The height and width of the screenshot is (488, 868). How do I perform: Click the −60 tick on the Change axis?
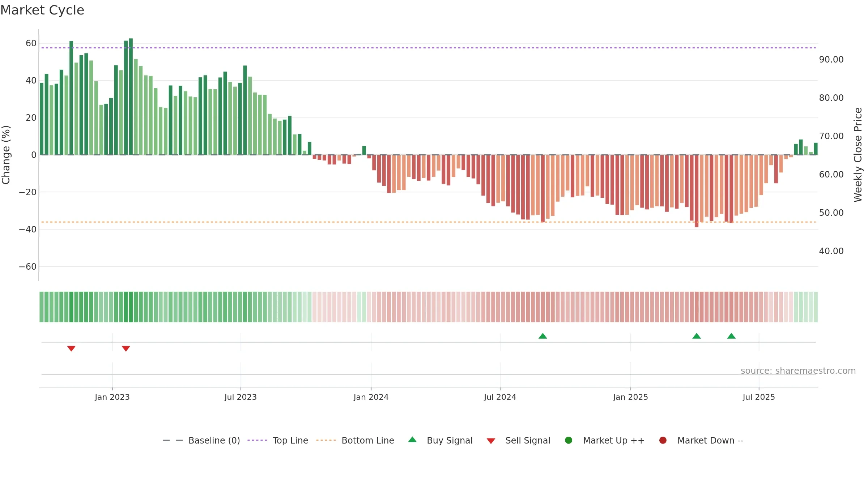coord(28,266)
